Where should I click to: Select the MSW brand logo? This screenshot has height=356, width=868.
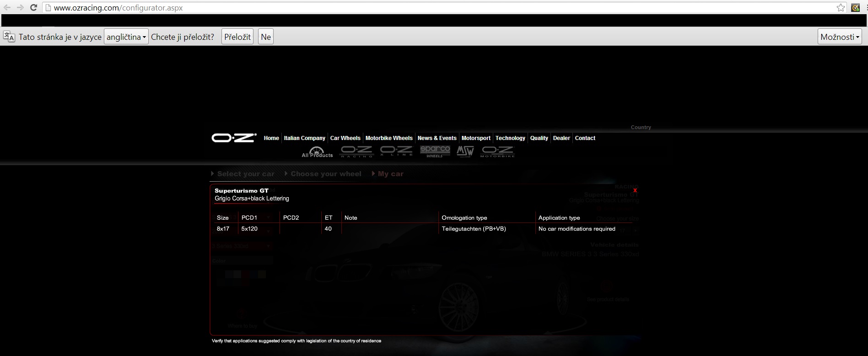465,151
